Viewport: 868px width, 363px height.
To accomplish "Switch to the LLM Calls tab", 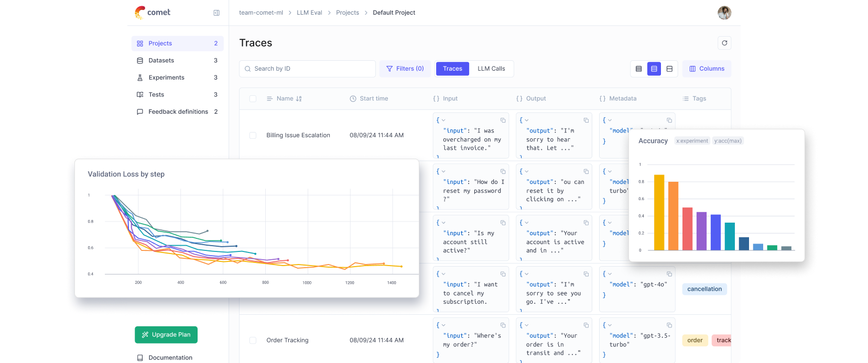I will [491, 69].
